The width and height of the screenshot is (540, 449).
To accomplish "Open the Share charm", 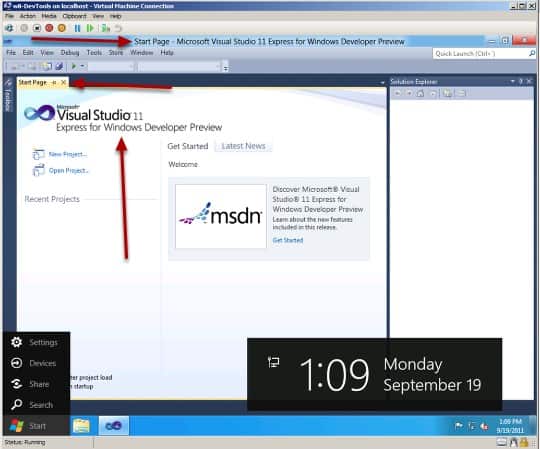I will (x=37, y=384).
